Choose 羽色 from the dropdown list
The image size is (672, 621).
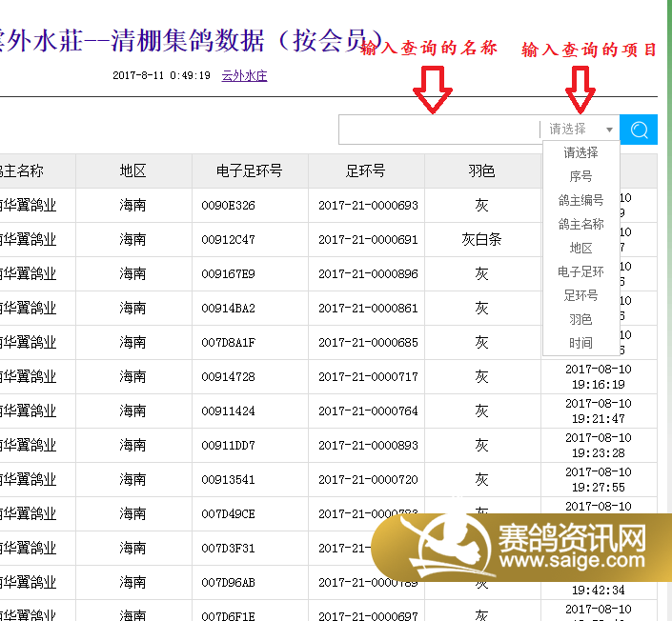click(x=580, y=319)
